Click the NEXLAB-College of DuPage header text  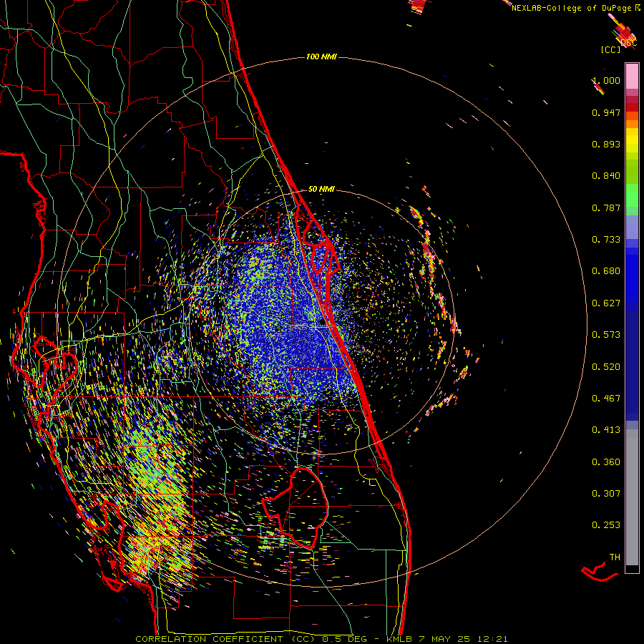571,8
